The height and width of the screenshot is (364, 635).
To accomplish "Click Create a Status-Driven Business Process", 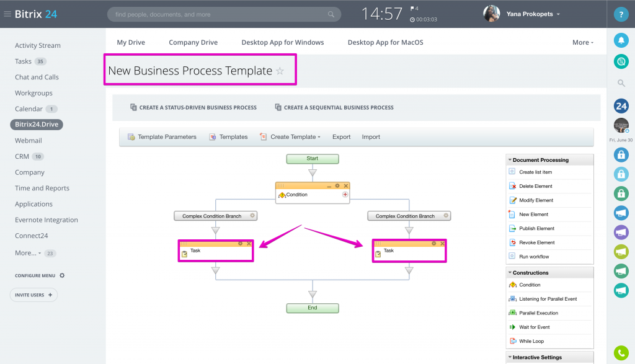I will coord(193,107).
